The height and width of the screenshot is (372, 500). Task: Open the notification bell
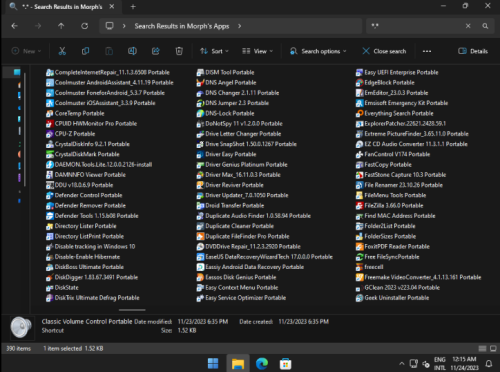click(x=489, y=364)
